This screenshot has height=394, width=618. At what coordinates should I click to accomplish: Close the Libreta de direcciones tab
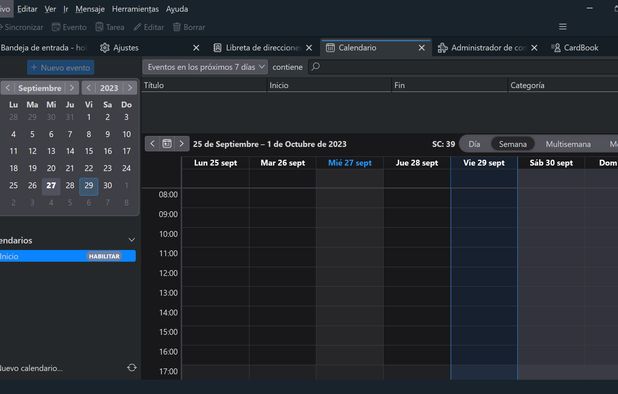point(309,48)
